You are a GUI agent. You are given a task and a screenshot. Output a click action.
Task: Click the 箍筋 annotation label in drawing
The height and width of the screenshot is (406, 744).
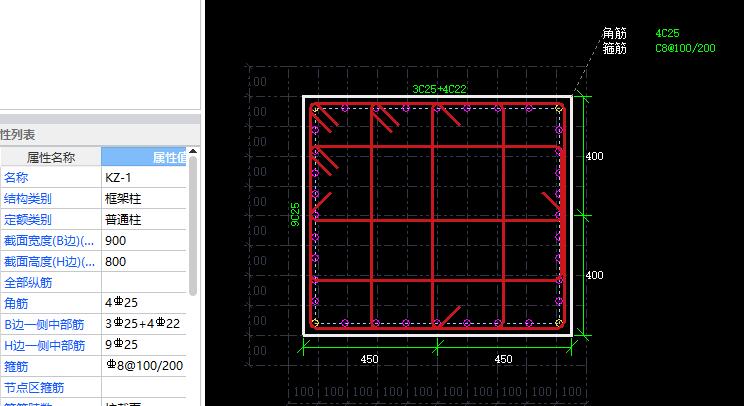point(614,48)
